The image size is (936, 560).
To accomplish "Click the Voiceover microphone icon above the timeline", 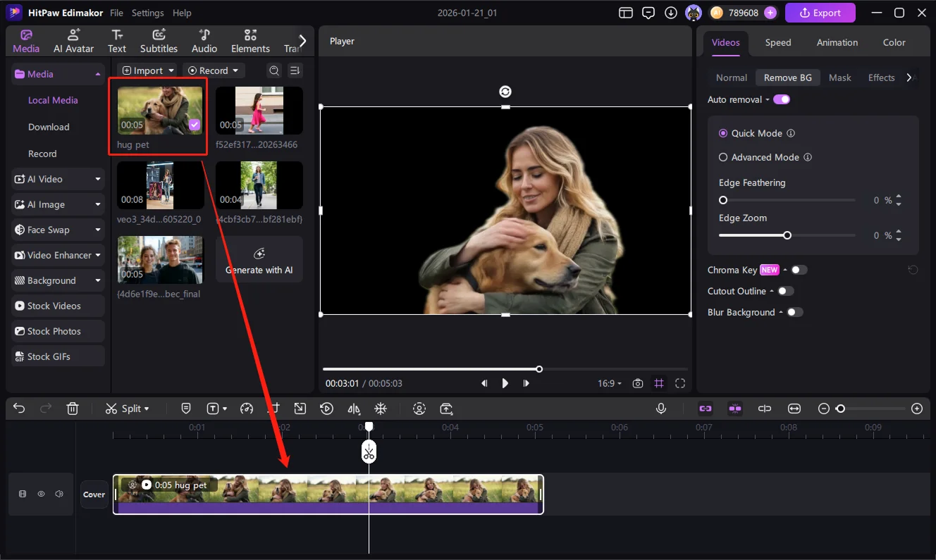I will click(x=661, y=409).
